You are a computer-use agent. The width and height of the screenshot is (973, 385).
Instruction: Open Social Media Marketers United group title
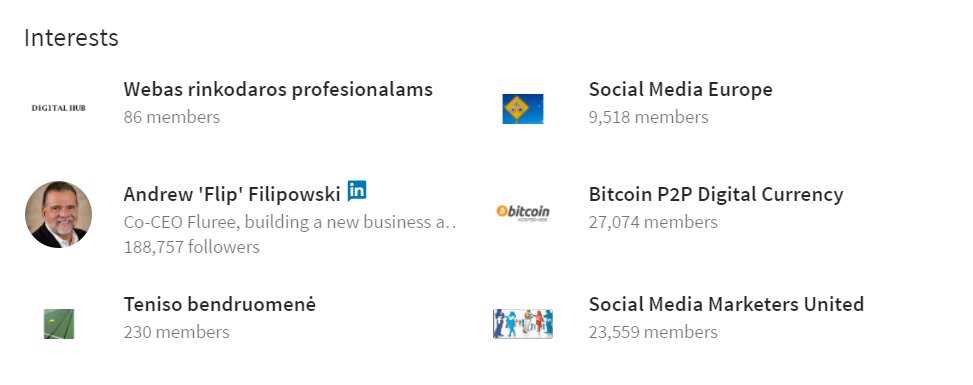726,304
